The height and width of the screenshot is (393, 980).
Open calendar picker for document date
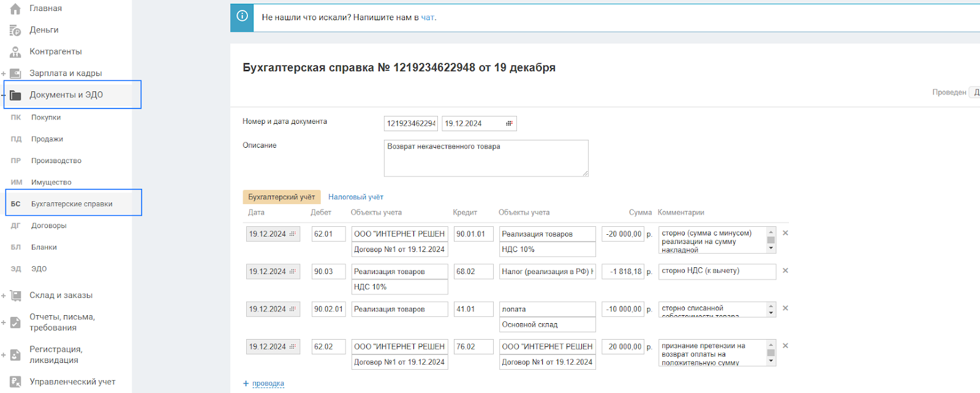coord(509,123)
